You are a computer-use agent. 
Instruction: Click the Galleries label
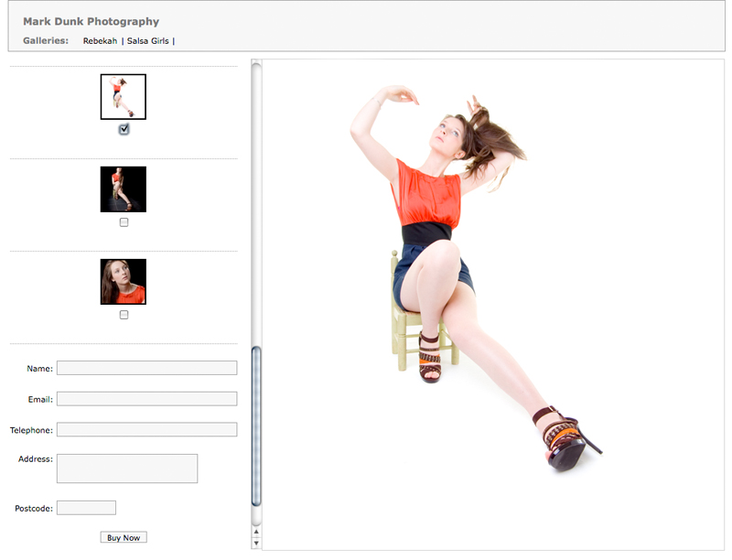(x=46, y=40)
